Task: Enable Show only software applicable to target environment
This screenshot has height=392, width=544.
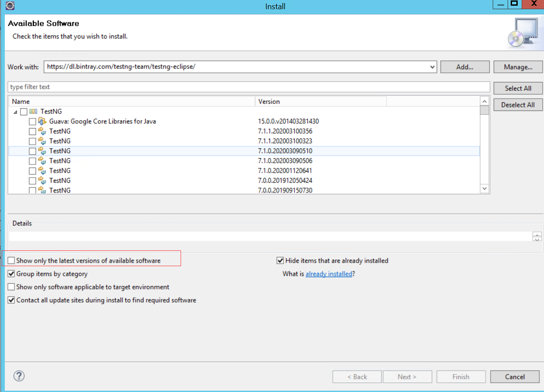Action: (11, 287)
